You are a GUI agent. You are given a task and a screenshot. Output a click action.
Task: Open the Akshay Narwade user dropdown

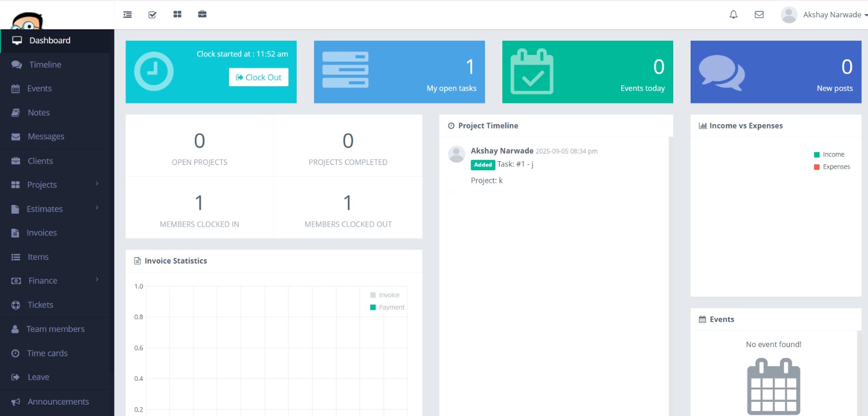(x=825, y=15)
